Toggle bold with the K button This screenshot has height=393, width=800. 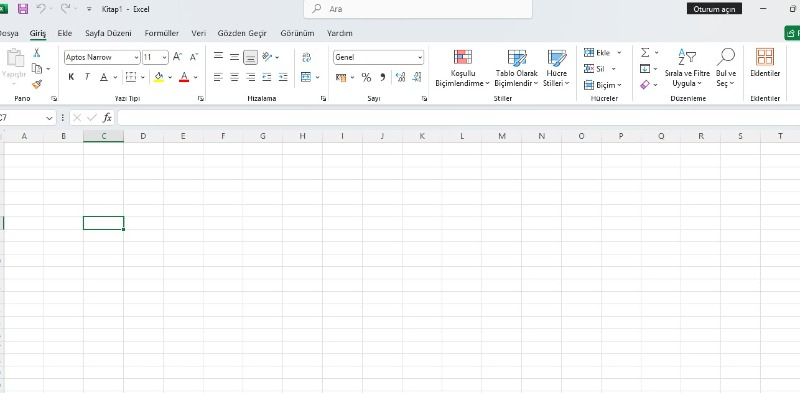(71, 77)
